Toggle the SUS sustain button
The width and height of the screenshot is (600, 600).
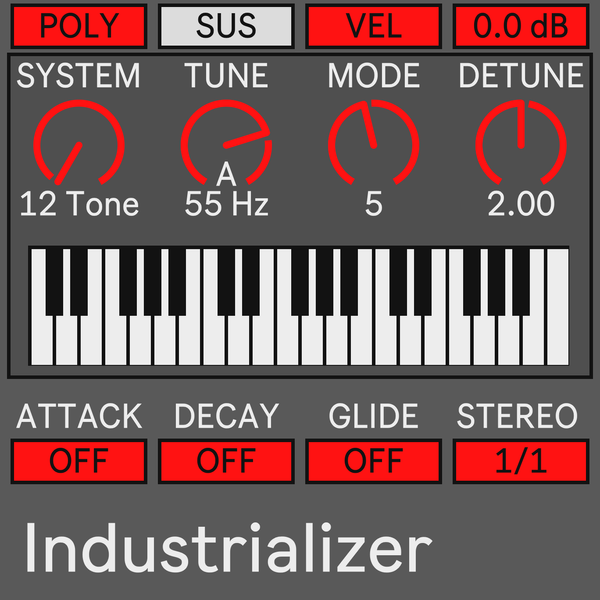pos(226,26)
